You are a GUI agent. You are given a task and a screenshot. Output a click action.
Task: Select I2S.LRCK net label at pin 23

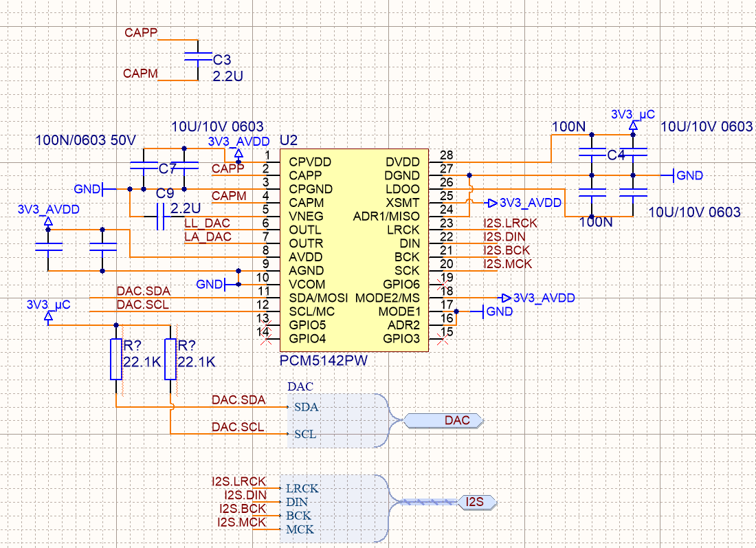click(x=511, y=223)
